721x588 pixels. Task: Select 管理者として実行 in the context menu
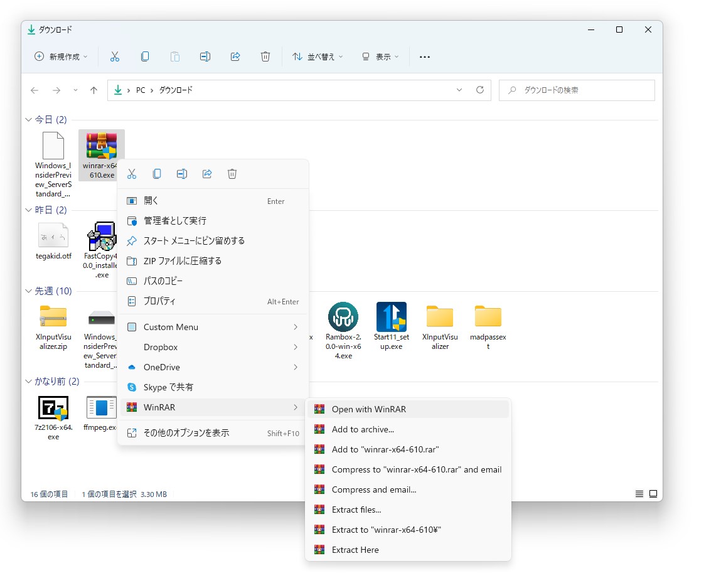(x=175, y=220)
